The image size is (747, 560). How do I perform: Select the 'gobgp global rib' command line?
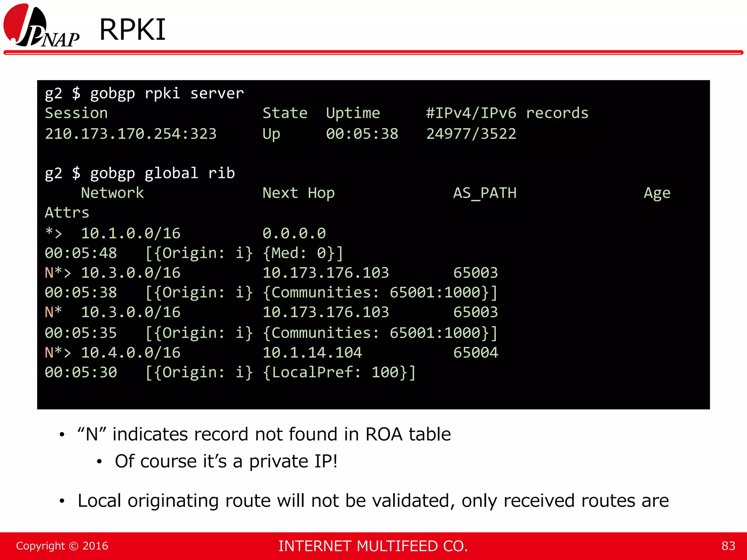[140, 173]
